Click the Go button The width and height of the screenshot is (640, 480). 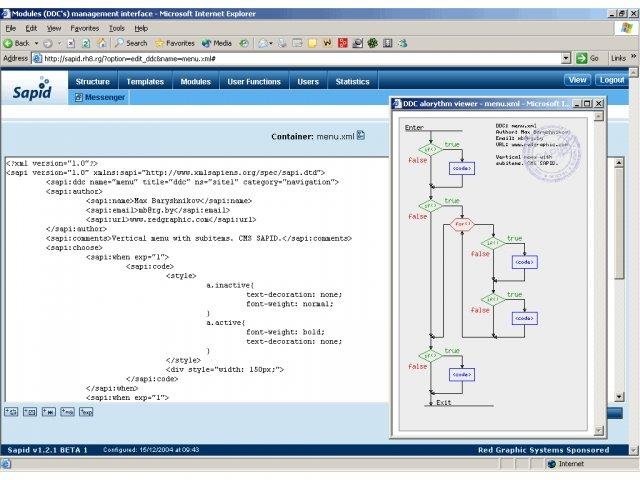(x=587, y=58)
